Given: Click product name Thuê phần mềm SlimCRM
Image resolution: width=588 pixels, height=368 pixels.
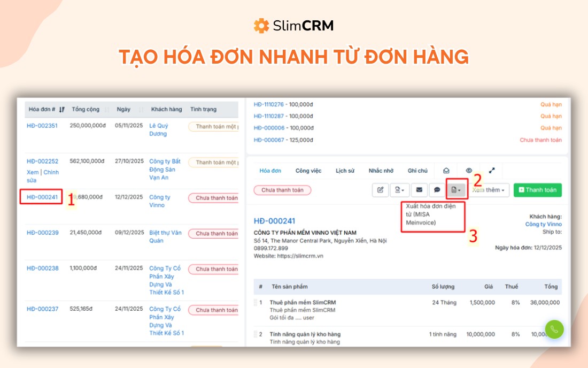Looking at the screenshot, I should pos(303,302).
